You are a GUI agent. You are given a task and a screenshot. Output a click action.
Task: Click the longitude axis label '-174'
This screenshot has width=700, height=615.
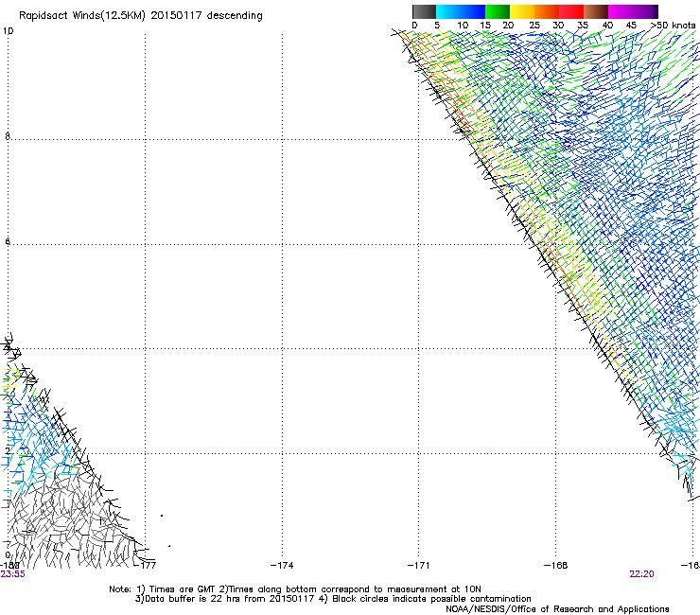pos(282,566)
